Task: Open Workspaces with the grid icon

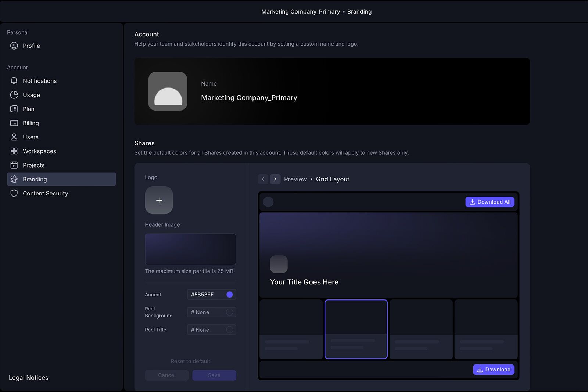Action: 14,151
